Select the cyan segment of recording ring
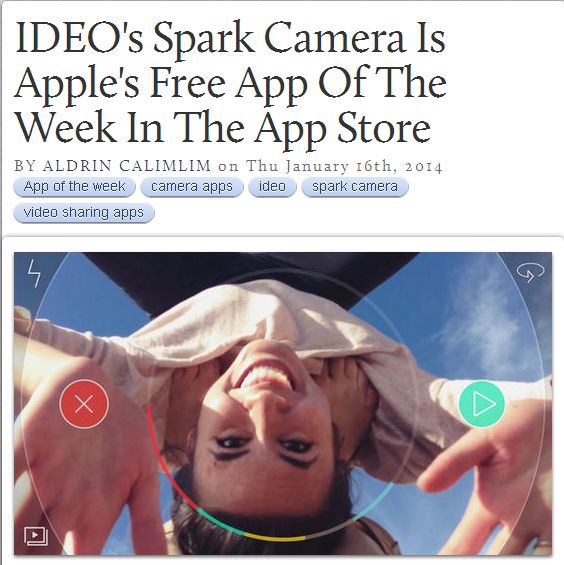 pyautogui.click(x=373, y=502)
